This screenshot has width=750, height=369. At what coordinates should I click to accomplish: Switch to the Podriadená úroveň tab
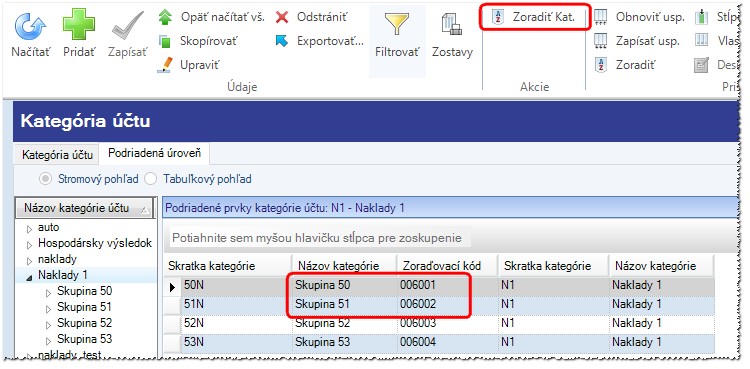pos(154,153)
